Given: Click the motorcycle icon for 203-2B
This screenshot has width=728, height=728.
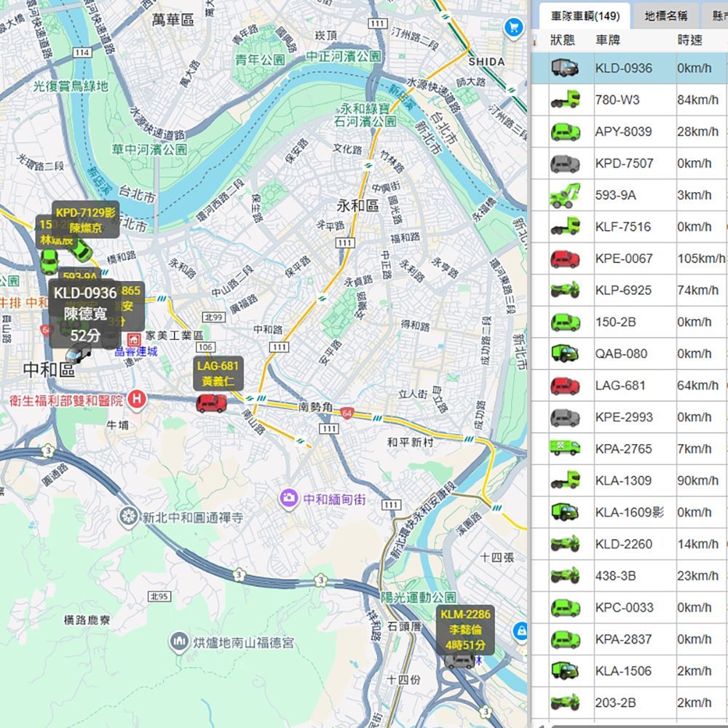Looking at the screenshot, I should [x=565, y=703].
